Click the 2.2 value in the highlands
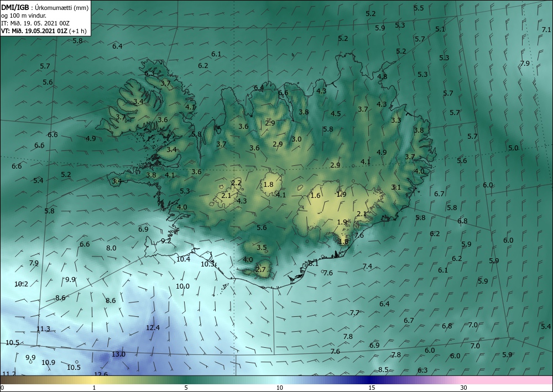 click(236, 182)
